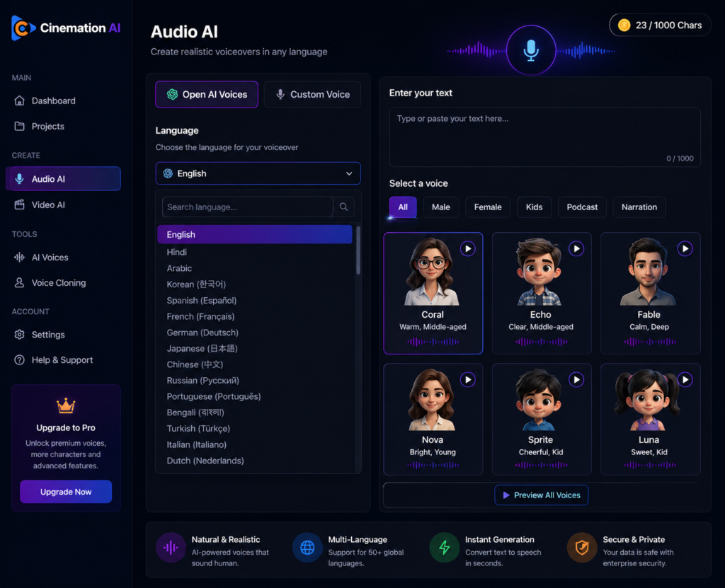725x588 pixels.
Task: Click the search magnifier icon for languages
Action: 343,207
